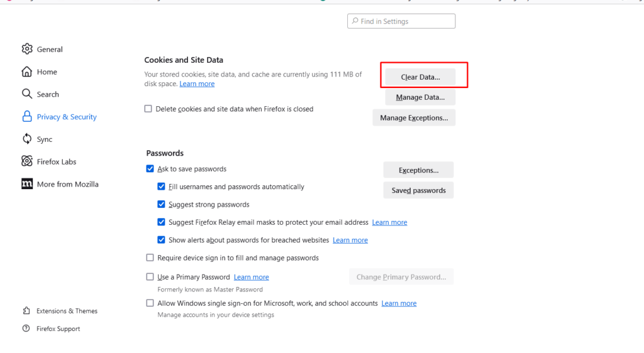The height and width of the screenshot is (353, 644).
Task: Open Learn more link for Windows single sign-on
Action: pyautogui.click(x=399, y=303)
